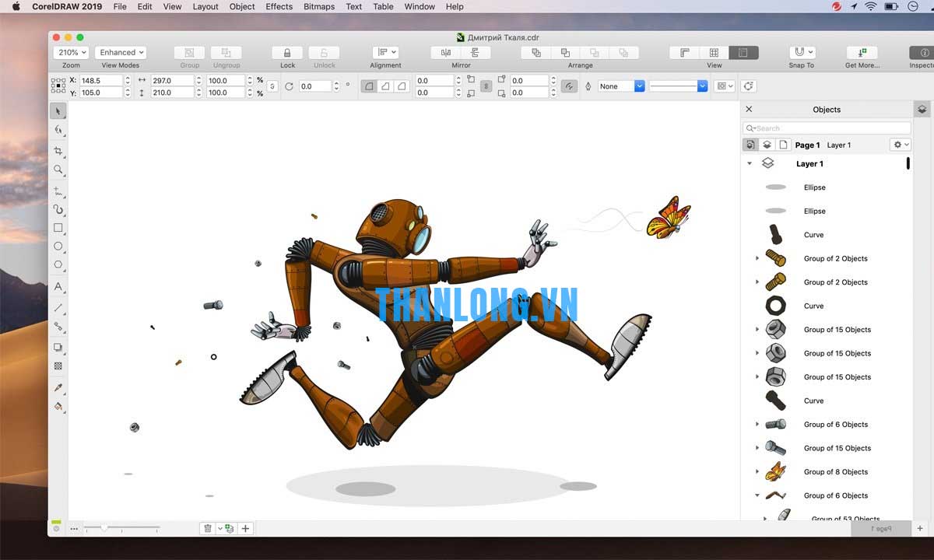Collapse the Layer 1 tree
Image resolution: width=934 pixels, height=560 pixels.
pos(750,164)
